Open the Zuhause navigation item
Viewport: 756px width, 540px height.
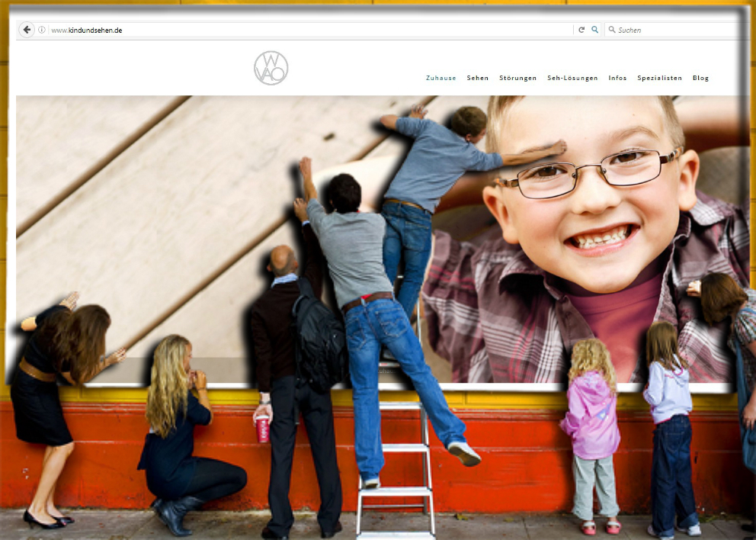[x=440, y=78]
